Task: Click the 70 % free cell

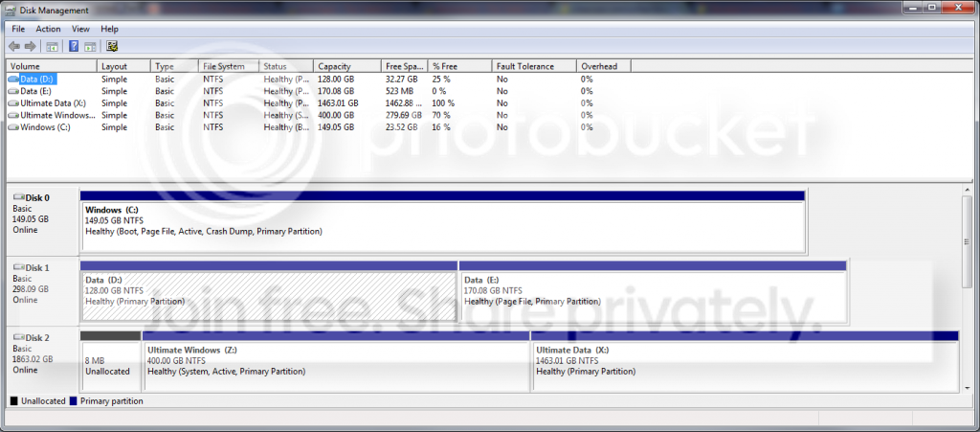Action: 442,115
